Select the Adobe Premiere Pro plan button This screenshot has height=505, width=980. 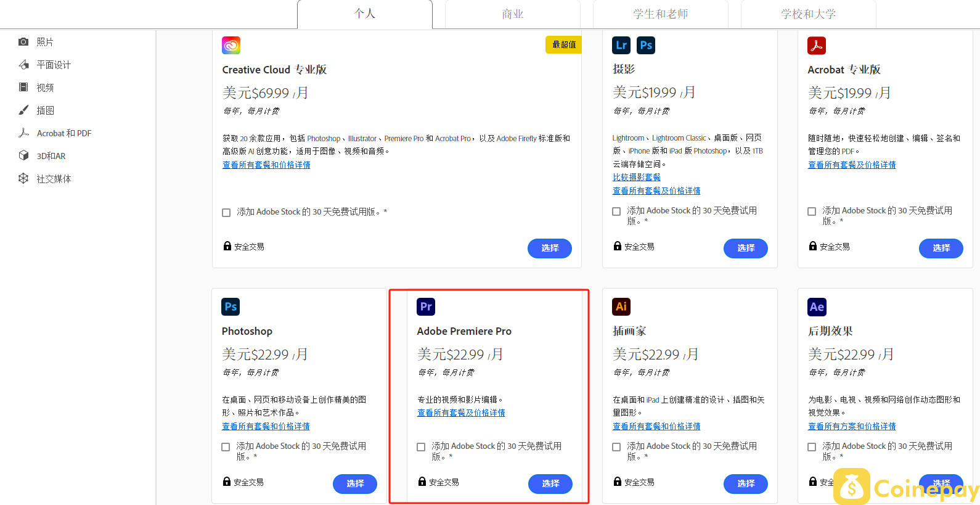550,483
